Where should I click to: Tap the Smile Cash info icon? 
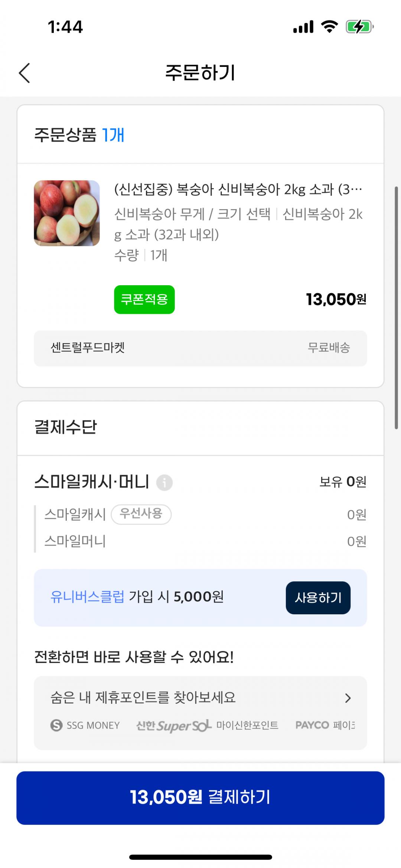pyautogui.click(x=164, y=482)
